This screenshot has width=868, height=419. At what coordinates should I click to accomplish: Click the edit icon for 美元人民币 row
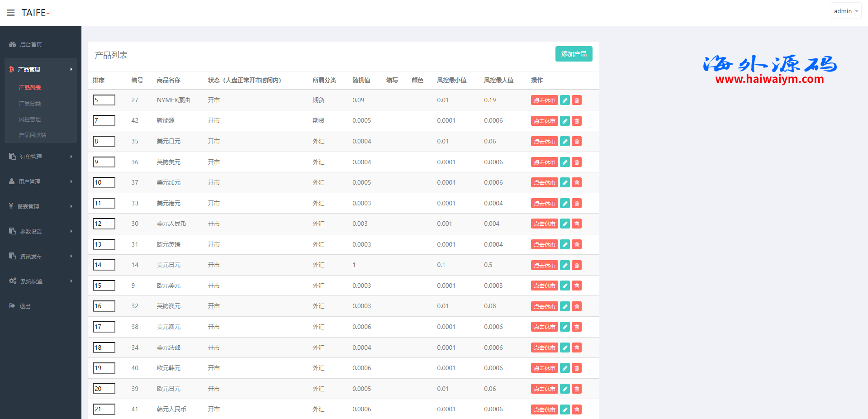(564, 224)
